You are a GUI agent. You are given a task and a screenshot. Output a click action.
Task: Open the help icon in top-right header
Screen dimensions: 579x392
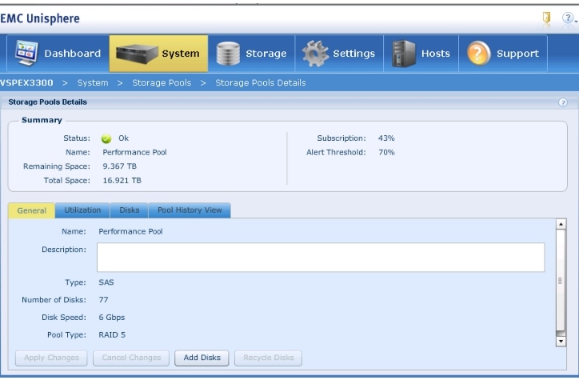(x=568, y=18)
